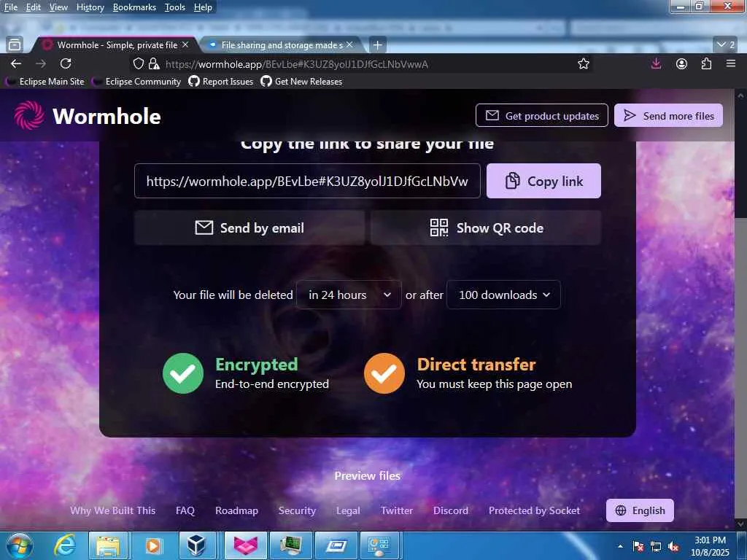Open the Help menu
Image resolution: width=747 pixels, height=560 pixels.
(203, 7)
